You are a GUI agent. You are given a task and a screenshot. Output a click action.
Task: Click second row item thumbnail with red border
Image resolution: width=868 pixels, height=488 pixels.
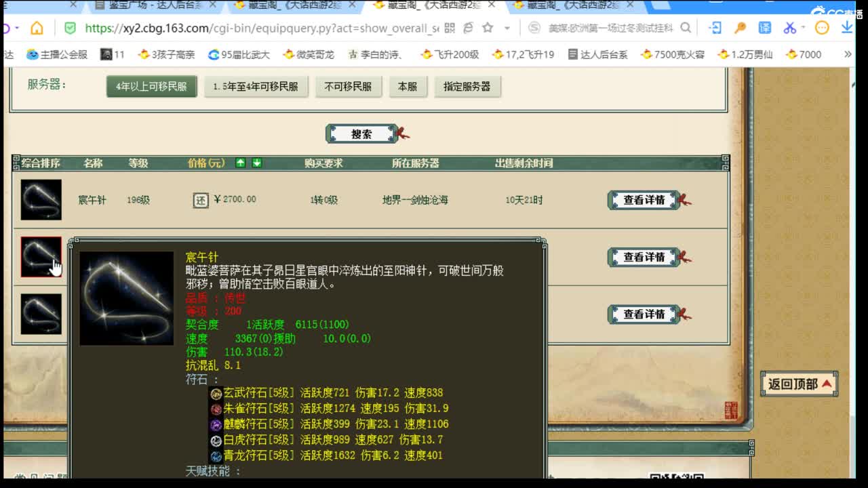[x=41, y=257]
